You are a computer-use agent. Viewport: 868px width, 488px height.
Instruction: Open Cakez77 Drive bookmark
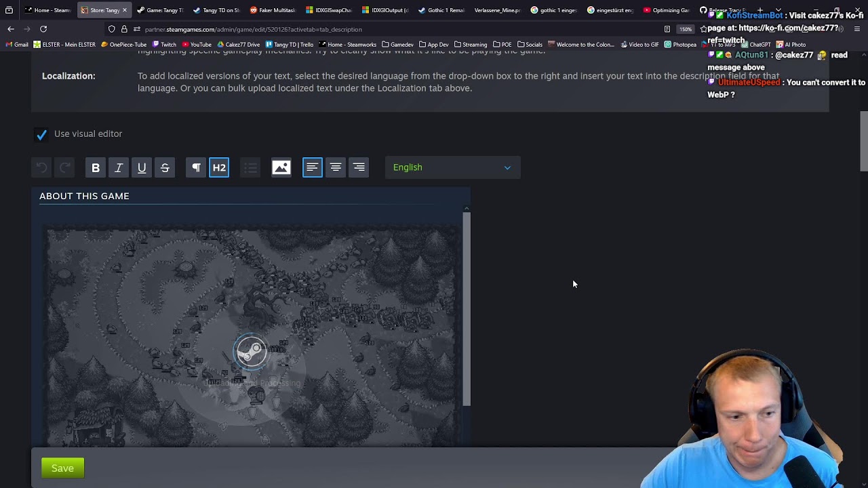(x=238, y=45)
